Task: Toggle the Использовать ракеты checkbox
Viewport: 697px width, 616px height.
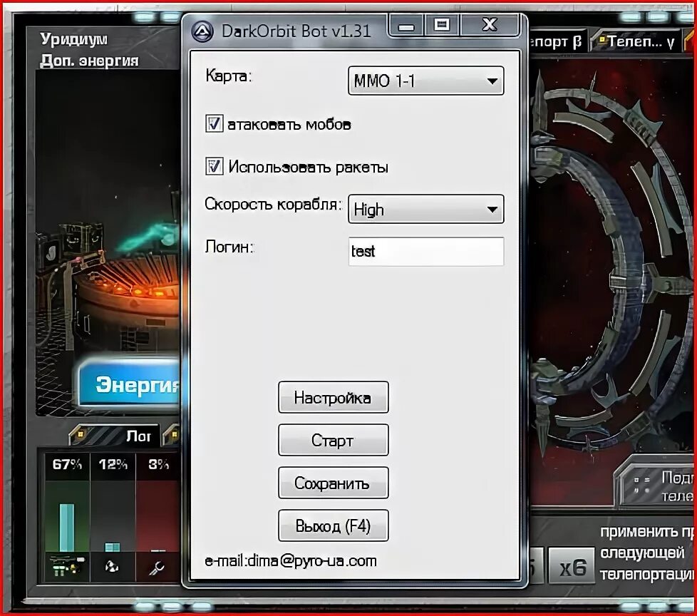Action: click(214, 166)
